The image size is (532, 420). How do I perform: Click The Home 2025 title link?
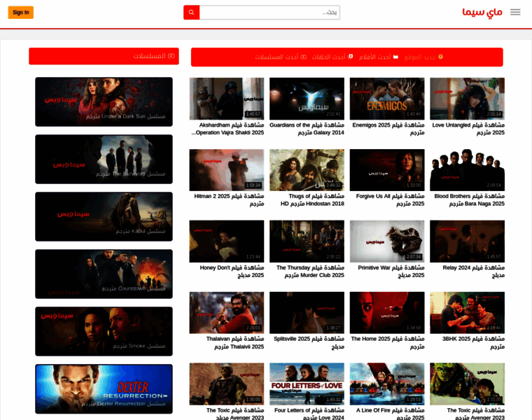point(388,342)
